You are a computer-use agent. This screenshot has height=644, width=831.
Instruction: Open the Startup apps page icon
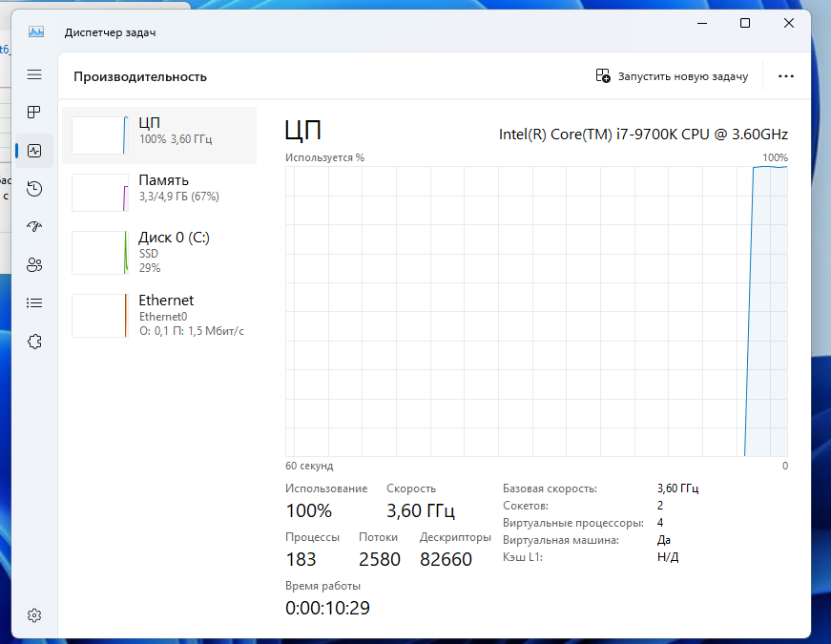tap(34, 227)
